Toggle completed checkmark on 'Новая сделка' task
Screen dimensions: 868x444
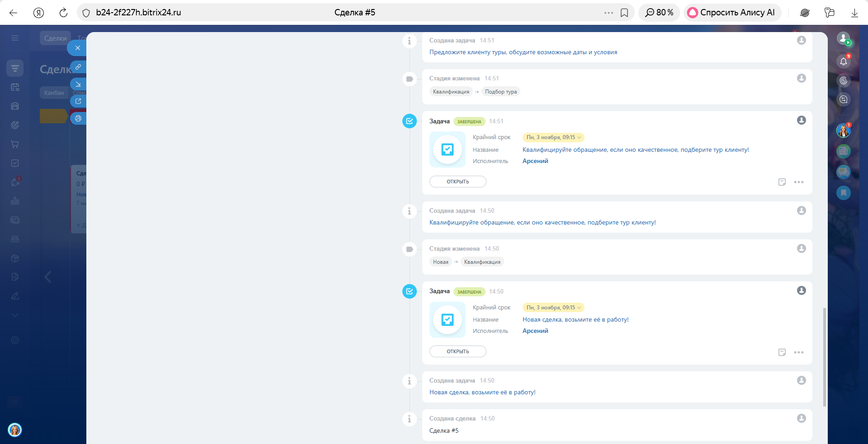click(410, 291)
